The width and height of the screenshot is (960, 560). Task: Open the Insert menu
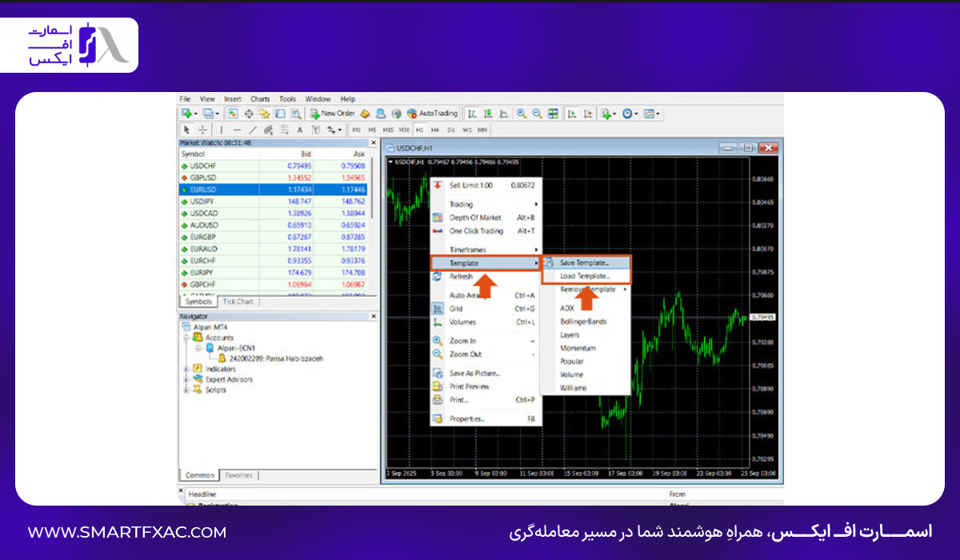click(233, 99)
